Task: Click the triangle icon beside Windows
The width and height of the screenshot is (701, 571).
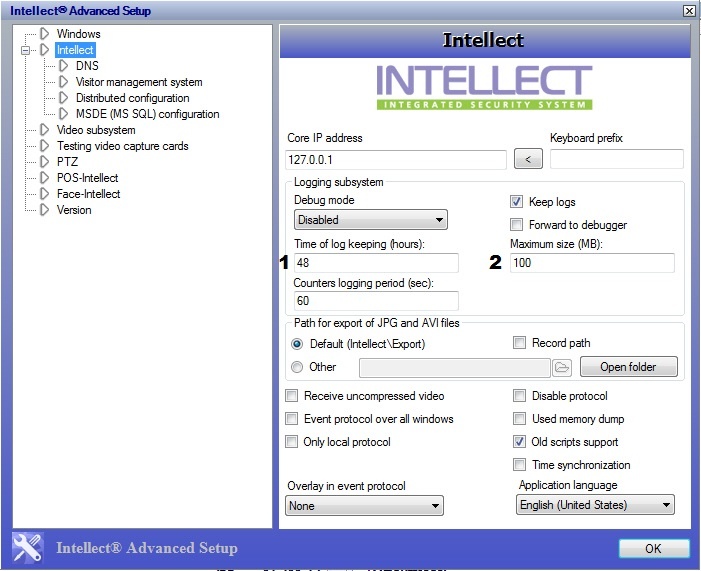Action: [44, 34]
